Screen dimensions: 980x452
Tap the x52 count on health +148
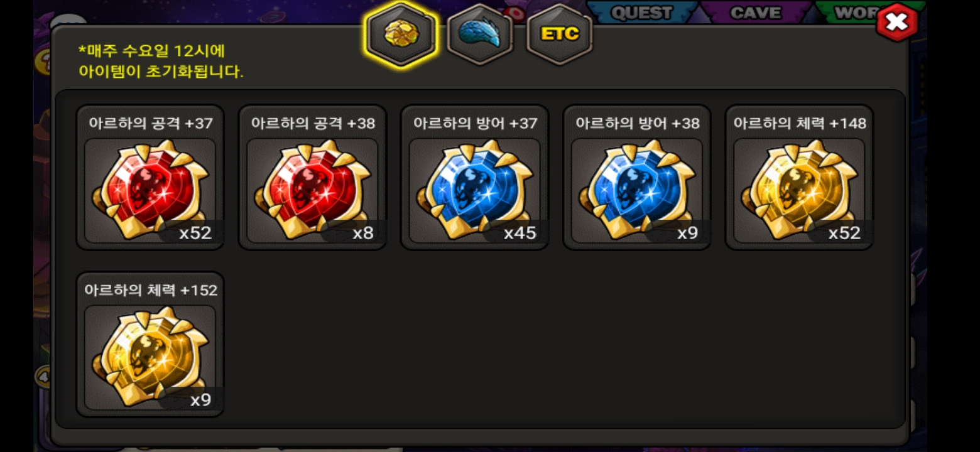click(844, 233)
